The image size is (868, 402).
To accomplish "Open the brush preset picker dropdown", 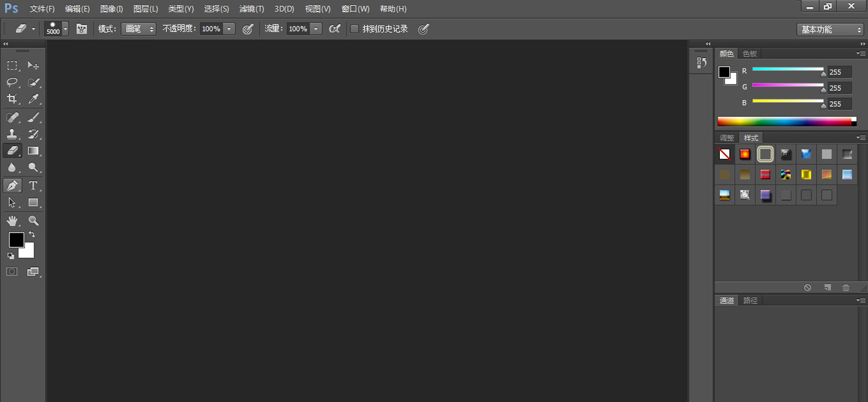I will click(65, 29).
